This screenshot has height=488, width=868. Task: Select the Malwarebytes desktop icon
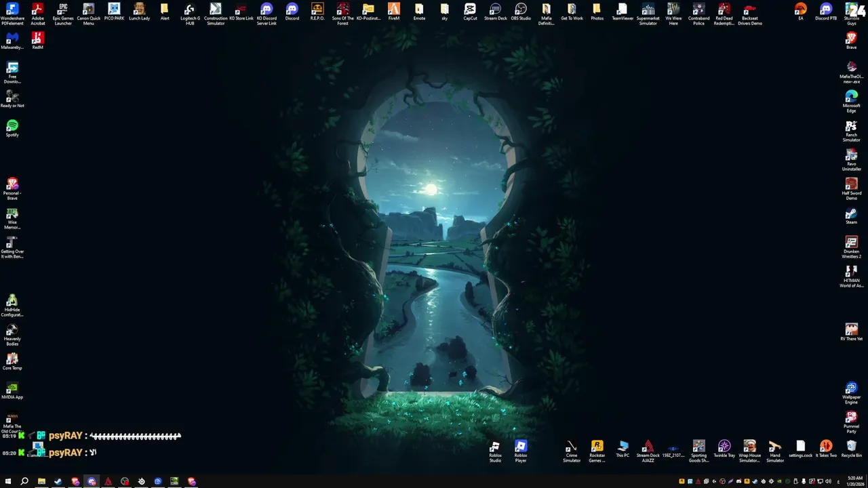(12, 41)
